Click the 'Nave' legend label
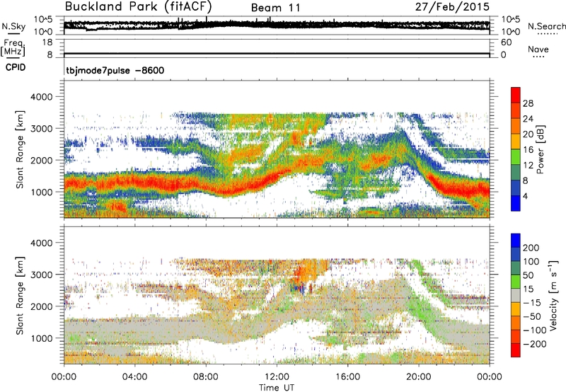 (538, 49)
